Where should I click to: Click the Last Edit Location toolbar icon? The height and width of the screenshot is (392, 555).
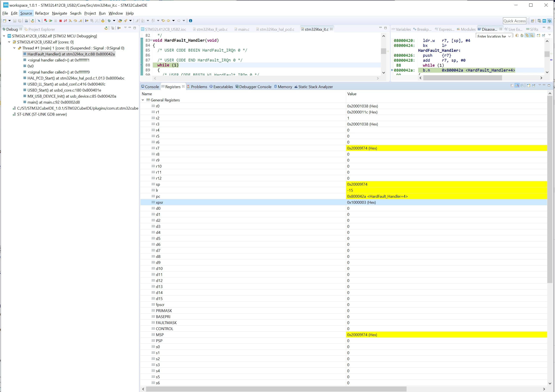163,21
